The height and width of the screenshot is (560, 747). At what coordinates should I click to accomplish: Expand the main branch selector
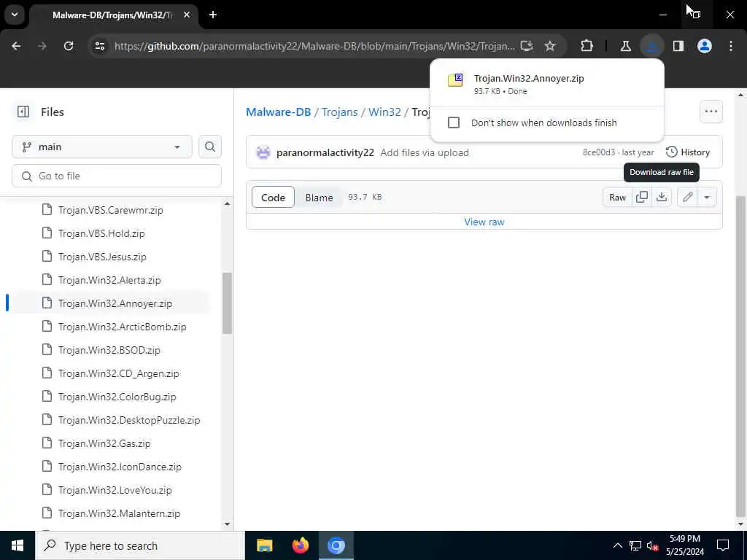[102, 147]
